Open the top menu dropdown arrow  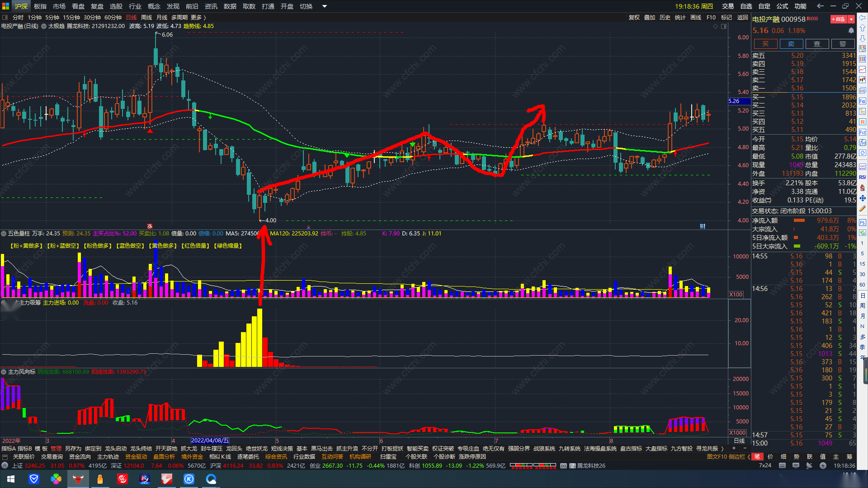tap(324, 6)
